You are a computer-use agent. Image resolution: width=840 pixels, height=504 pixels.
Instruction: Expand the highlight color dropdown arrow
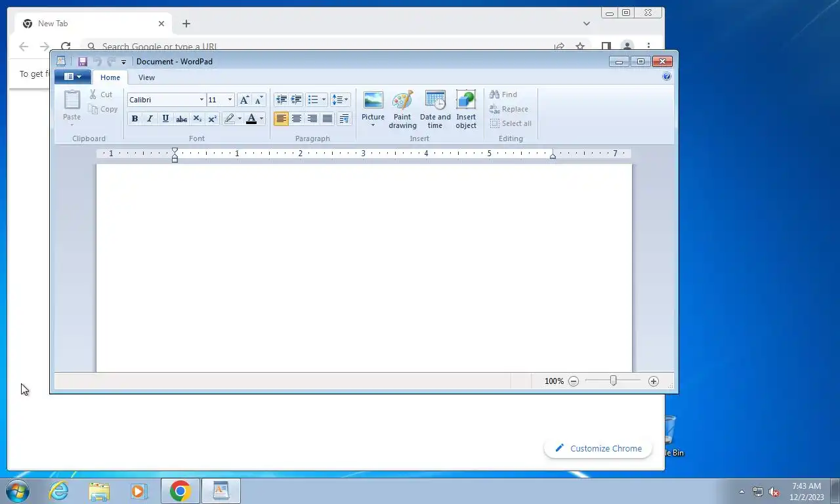coord(240,119)
